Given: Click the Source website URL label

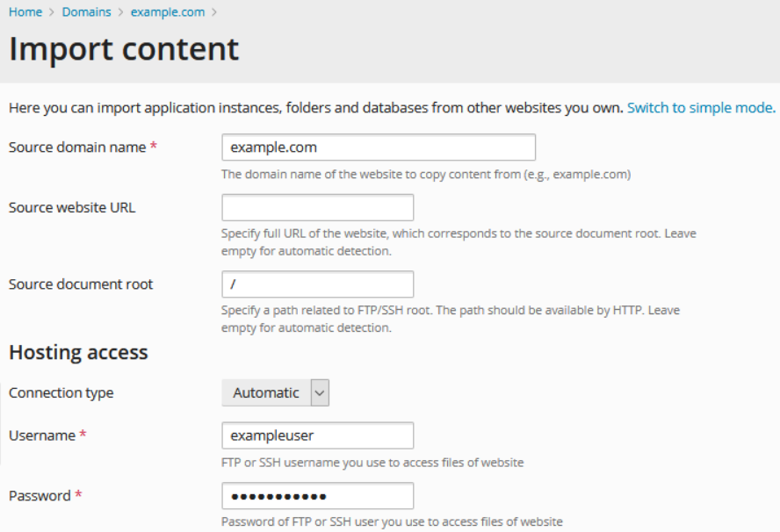Looking at the screenshot, I should (x=72, y=208).
